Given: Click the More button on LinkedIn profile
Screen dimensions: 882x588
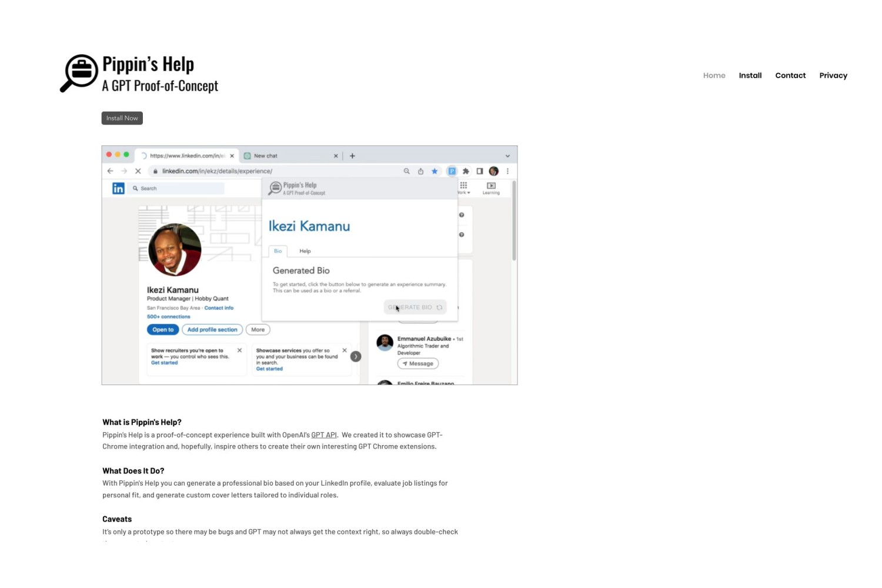Looking at the screenshot, I should pyautogui.click(x=258, y=330).
